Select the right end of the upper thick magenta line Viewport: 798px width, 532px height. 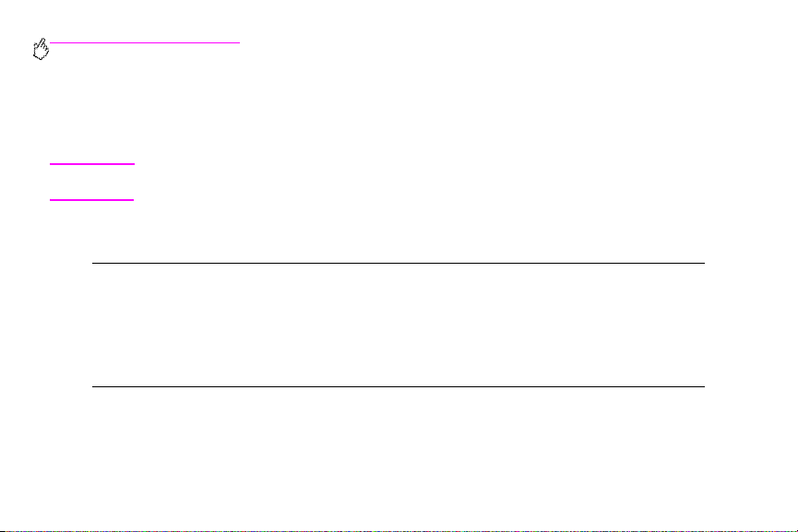(133, 164)
